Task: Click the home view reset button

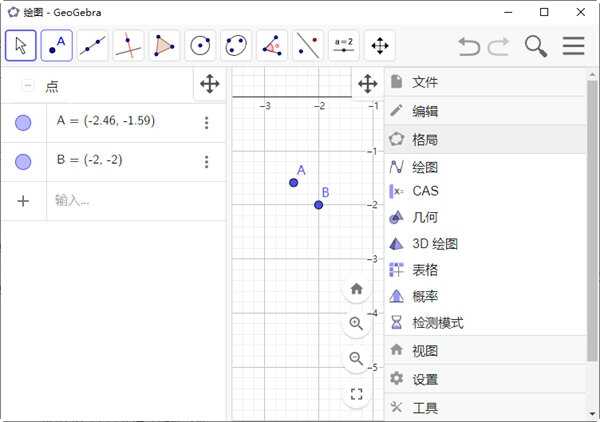Action: (356, 289)
